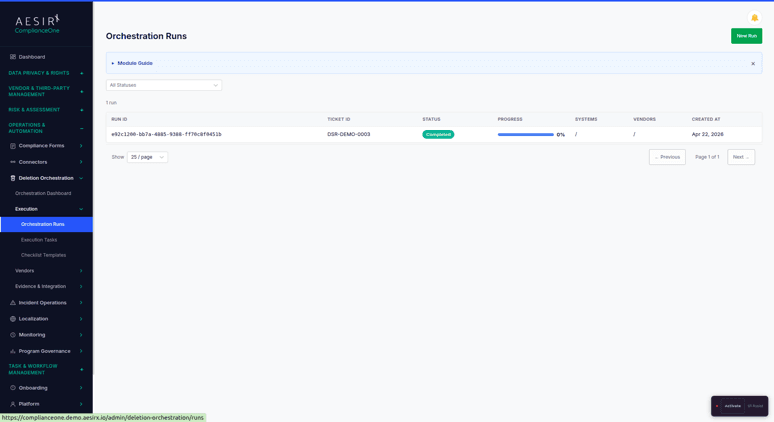
Task: Click the 0% progress value
Action: 560,135
